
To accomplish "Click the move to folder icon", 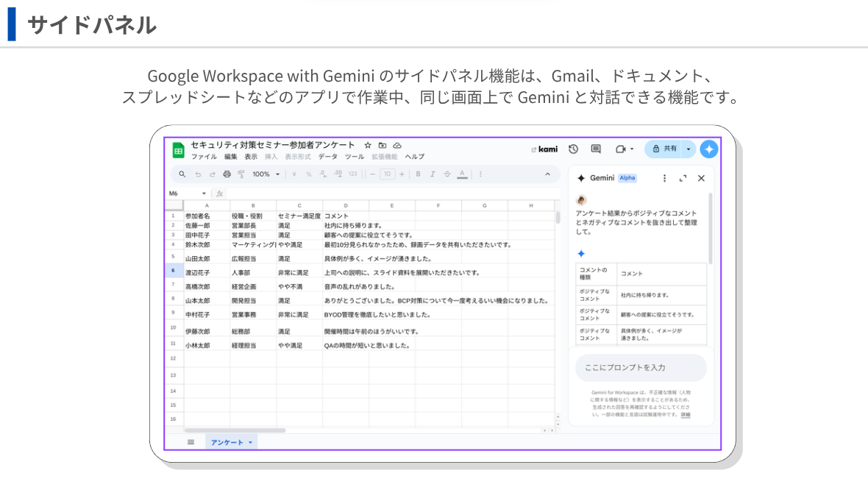I will click(x=383, y=146).
